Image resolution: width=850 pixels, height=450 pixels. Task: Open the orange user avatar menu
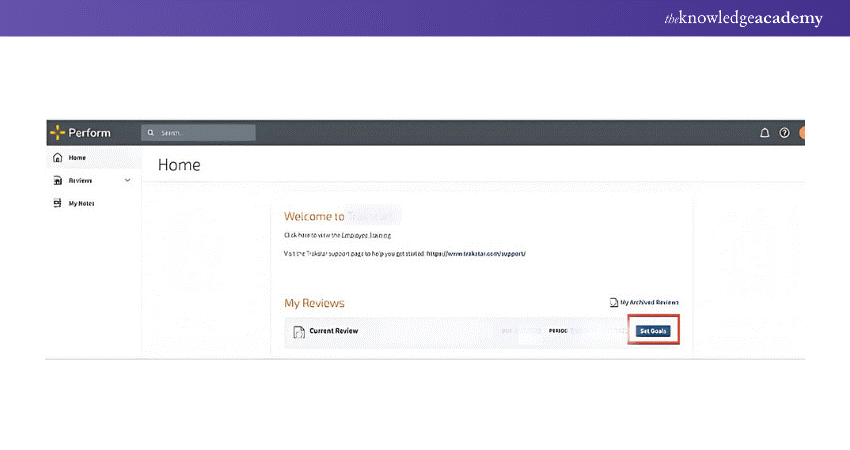[801, 132]
